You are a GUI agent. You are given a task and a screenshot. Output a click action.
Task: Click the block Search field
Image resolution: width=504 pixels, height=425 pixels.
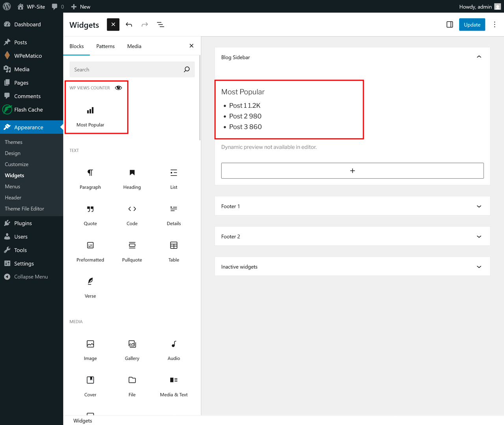click(x=126, y=70)
